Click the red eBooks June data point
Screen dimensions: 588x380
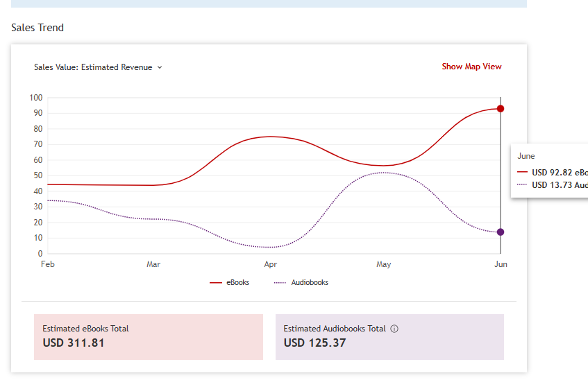tap(501, 109)
